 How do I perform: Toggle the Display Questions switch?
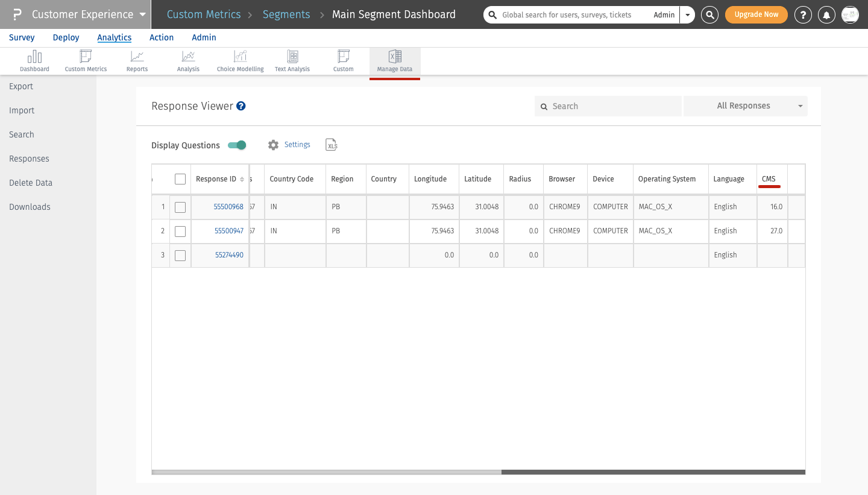[237, 145]
